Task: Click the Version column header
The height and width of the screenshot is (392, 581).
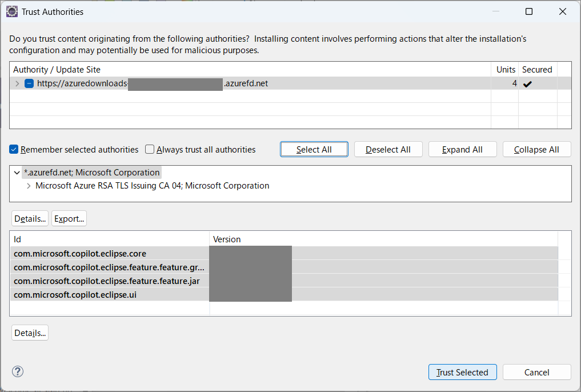Action: point(383,239)
